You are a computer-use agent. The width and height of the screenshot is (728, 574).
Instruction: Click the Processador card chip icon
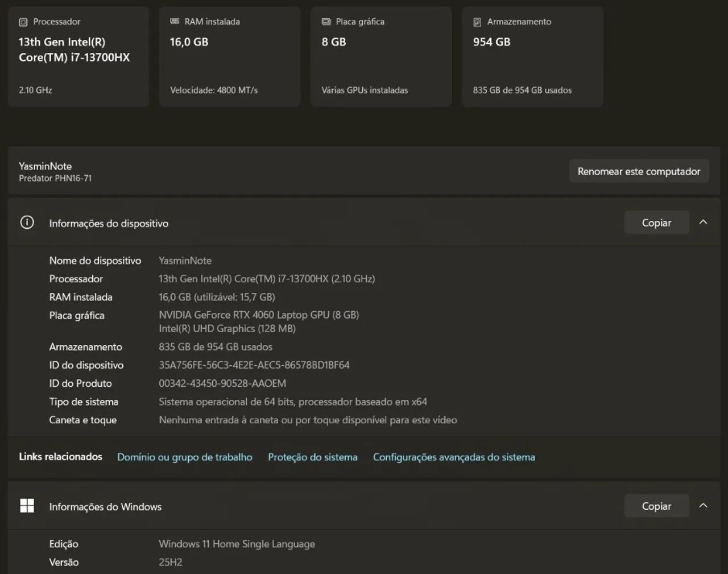(23, 22)
